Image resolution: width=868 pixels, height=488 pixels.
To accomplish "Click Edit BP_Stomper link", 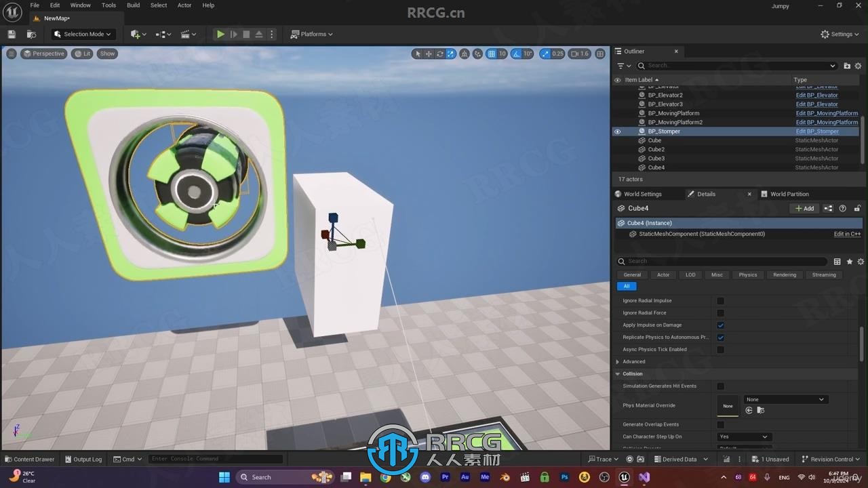I will click(x=817, y=131).
